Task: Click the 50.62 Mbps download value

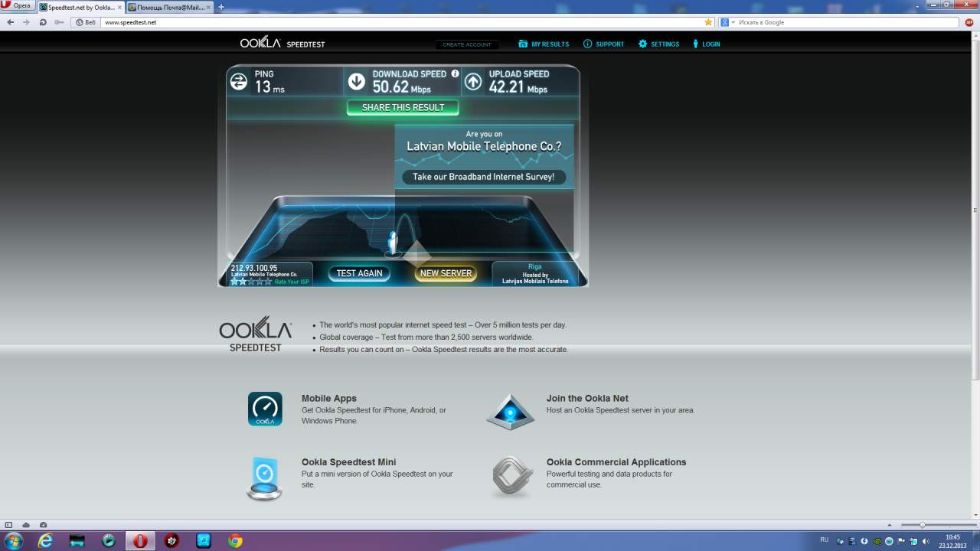Action: tap(402, 87)
